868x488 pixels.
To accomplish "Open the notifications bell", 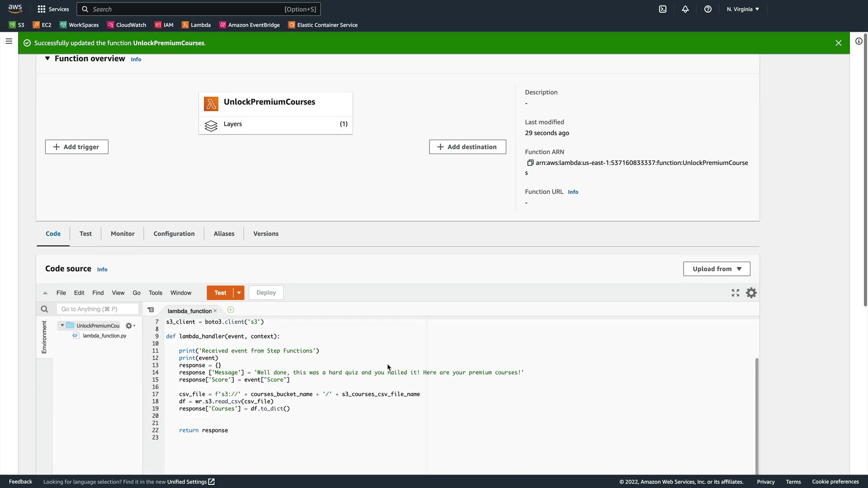I will 685,9.
